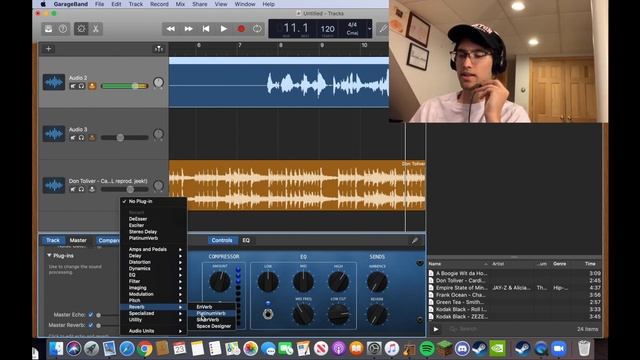Expand the Audio Units submenu

153,331
